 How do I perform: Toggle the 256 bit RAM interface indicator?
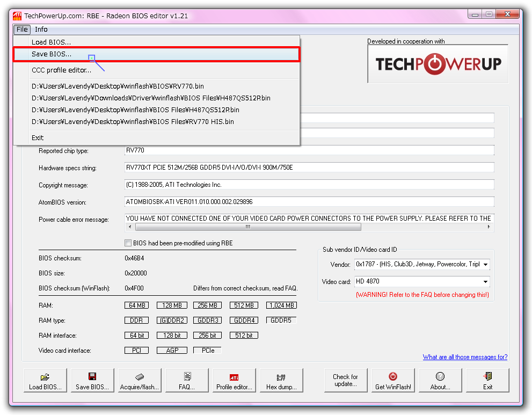point(207,335)
